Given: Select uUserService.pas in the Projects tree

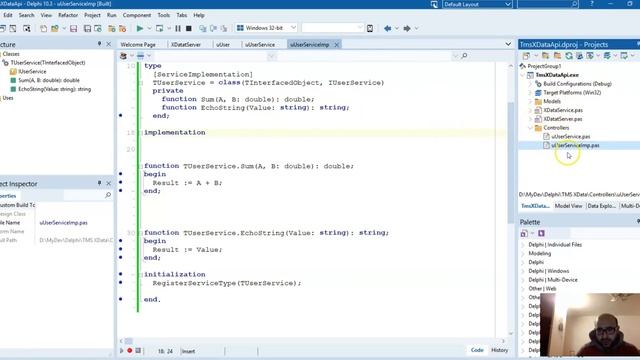Looking at the screenshot, I should [x=571, y=136].
